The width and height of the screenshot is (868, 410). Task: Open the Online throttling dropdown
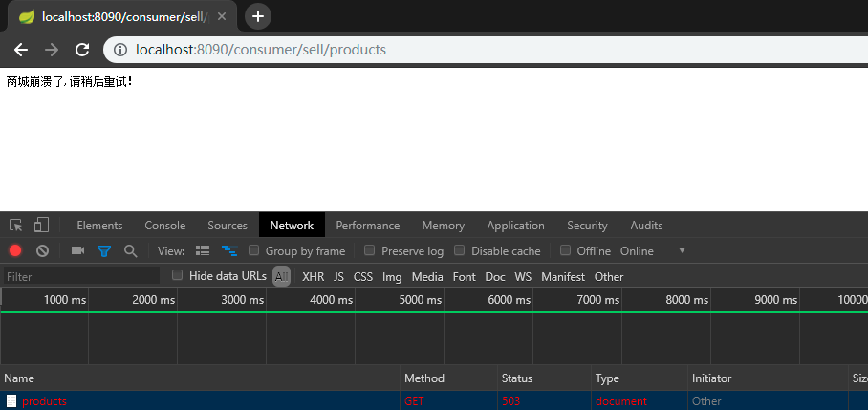655,250
